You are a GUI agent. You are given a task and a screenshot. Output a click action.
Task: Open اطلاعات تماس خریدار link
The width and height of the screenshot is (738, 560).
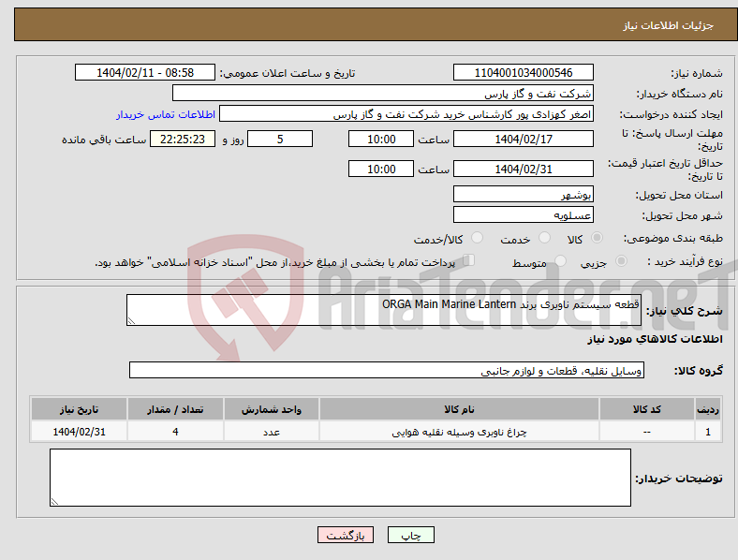[x=166, y=114]
